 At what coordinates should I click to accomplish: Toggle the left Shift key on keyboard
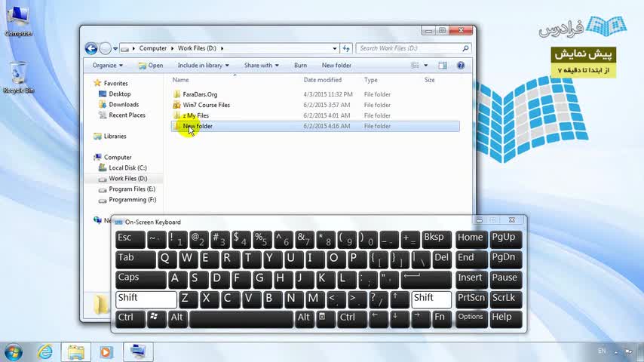[x=146, y=299]
